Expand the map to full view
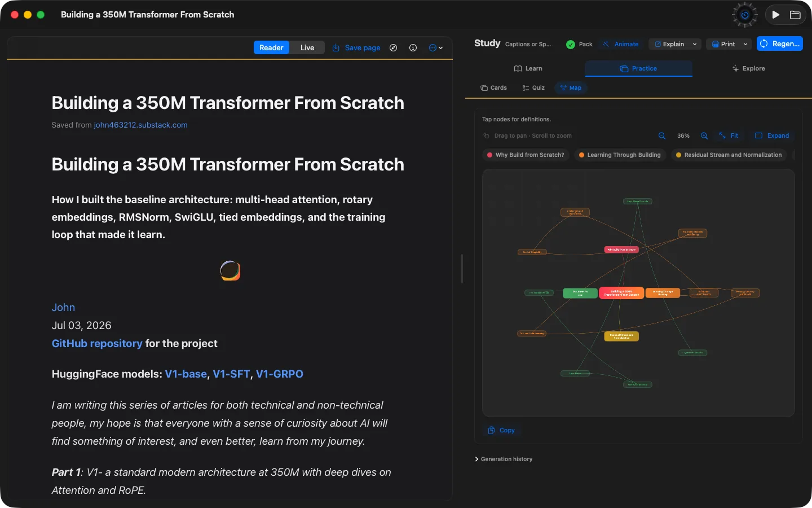The width and height of the screenshot is (812, 508). coord(772,136)
